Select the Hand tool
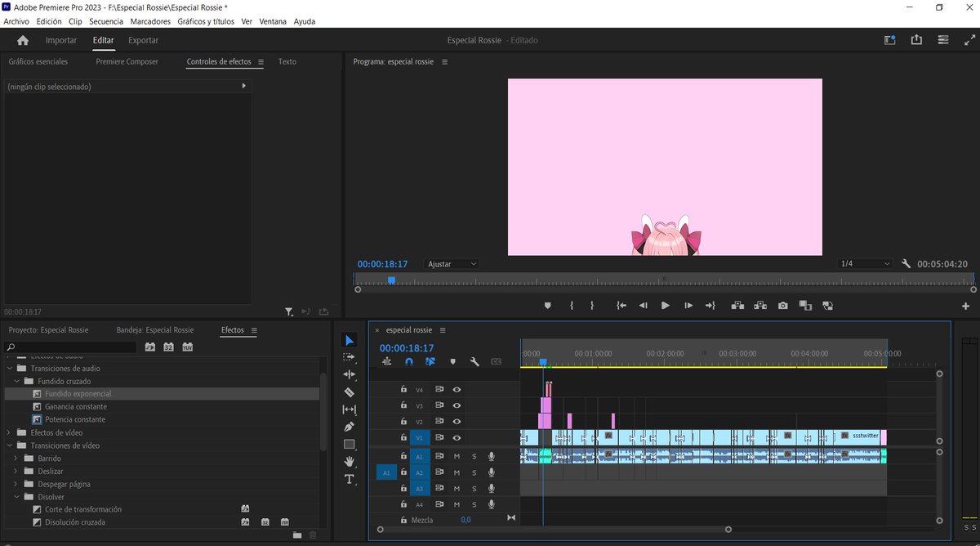 point(350,462)
